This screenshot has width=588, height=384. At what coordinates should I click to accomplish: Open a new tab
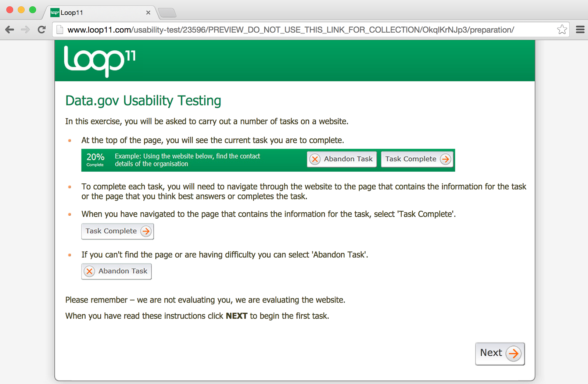click(x=167, y=13)
